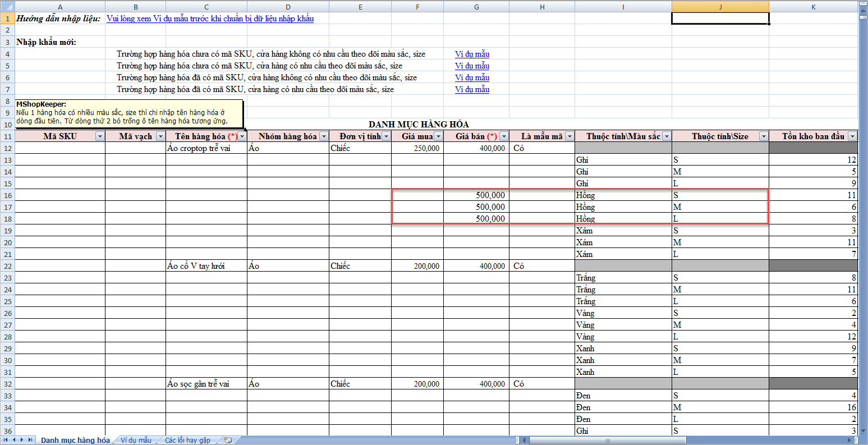Click the previous sheet navigation arrow
Viewport: 868px width, 445px height.
(x=15, y=440)
